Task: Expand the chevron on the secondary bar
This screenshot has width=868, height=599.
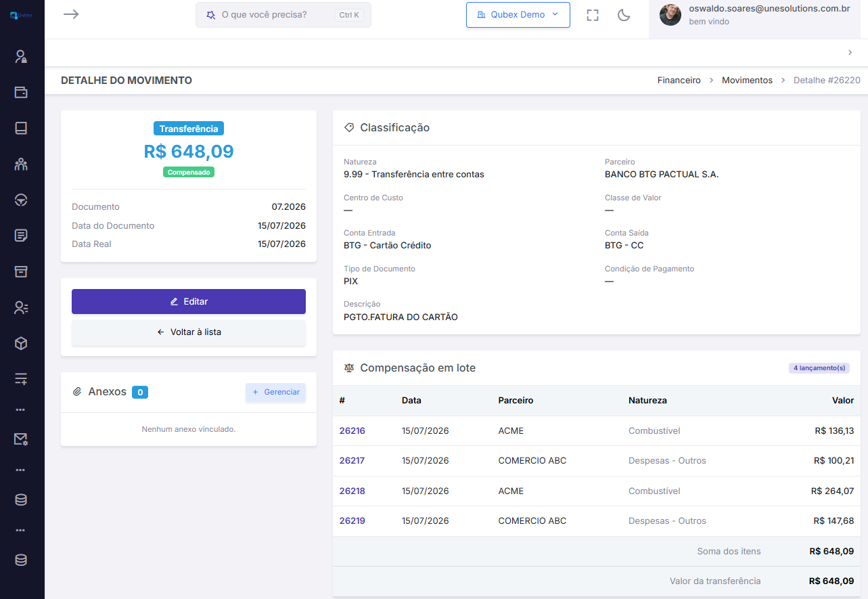Action: [x=850, y=52]
